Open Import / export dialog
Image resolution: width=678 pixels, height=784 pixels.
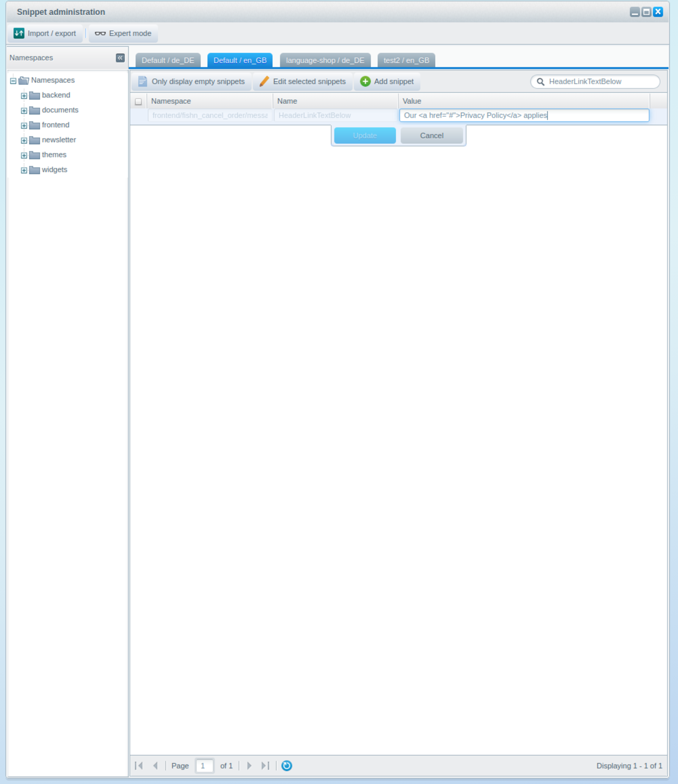[x=44, y=33]
